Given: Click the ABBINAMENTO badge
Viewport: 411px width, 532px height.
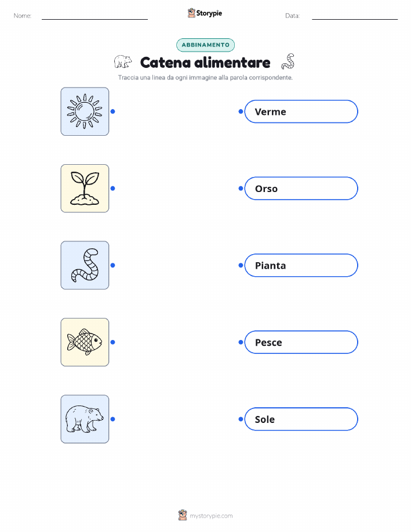Looking at the screenshot, I should (x=205, y=45).
